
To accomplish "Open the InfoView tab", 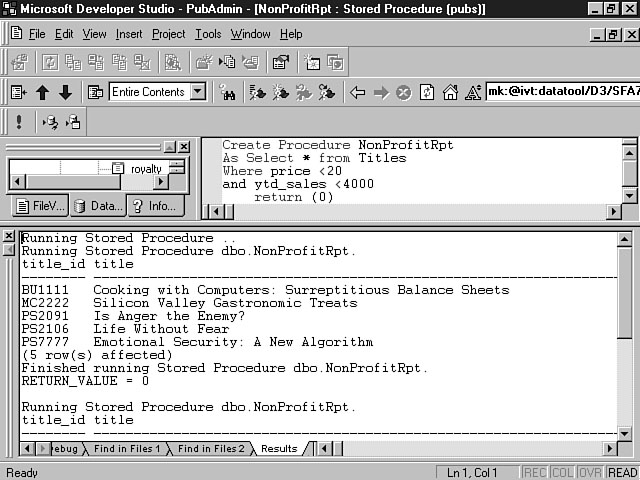I will (153, 206).
